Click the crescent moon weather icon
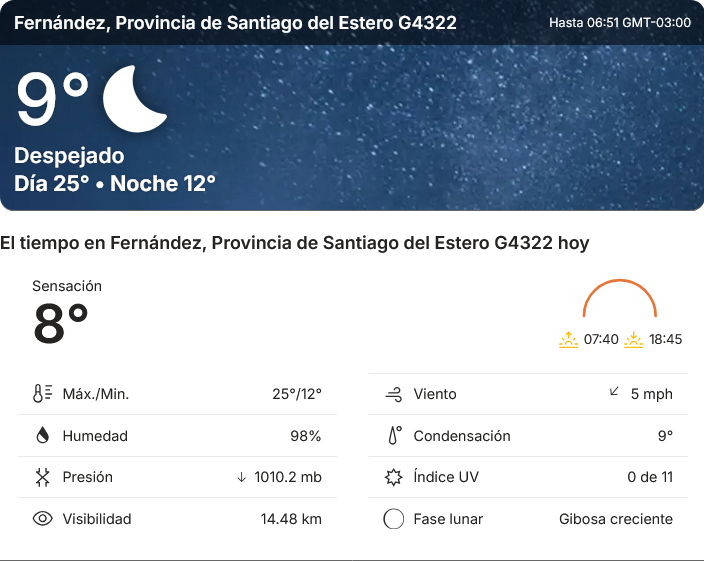 pos(134,99)
